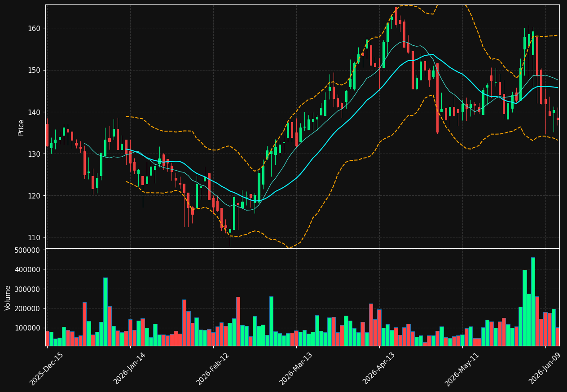Select the 140 price tick label
The width and height of the screenshot is (567, 392).
coord(34,112)
